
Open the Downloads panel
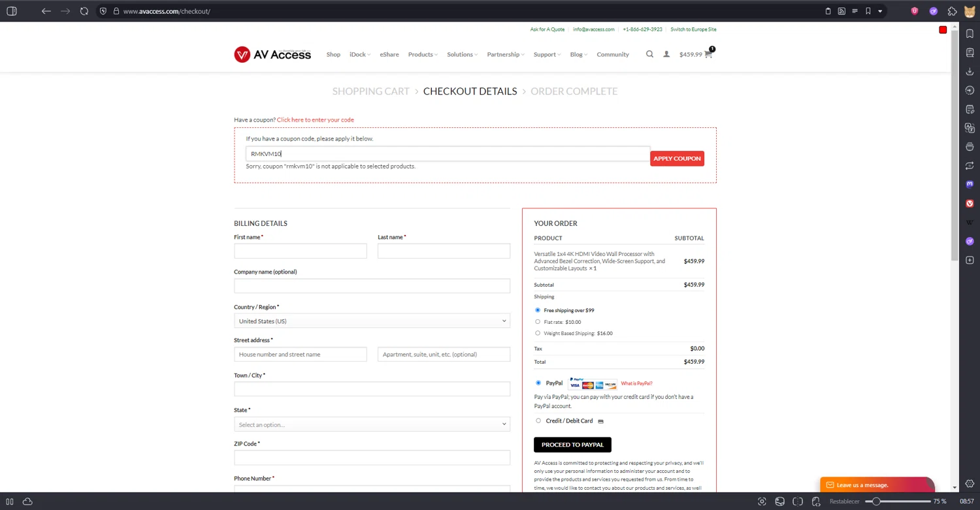[x=970, y=71]
